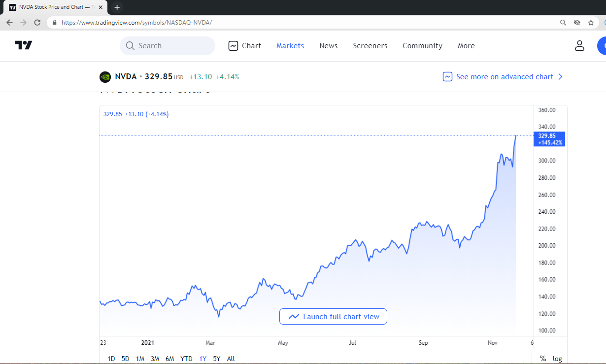
Task: Click the chart legend 329.85 +13.10 text
Action: click(136, 114)
